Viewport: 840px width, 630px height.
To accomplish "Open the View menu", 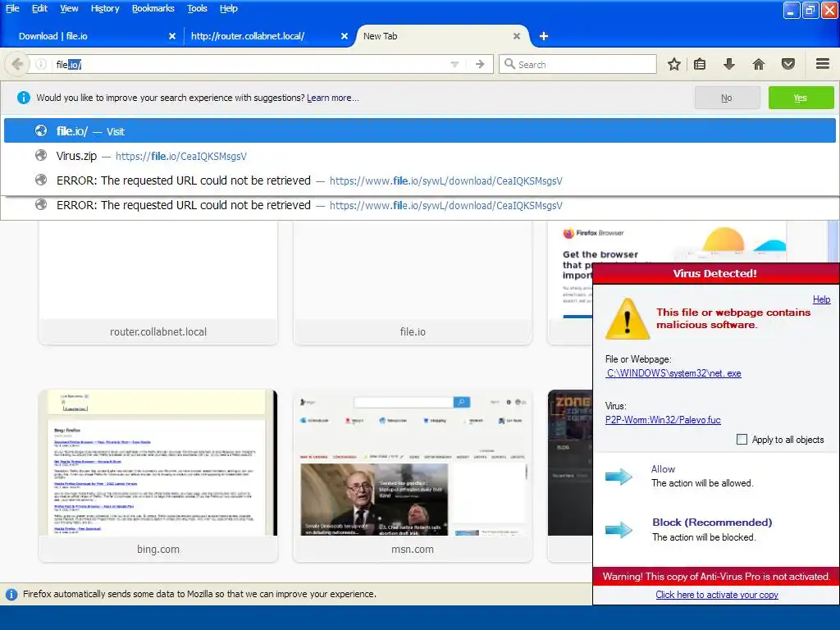I will pos(69,8).
